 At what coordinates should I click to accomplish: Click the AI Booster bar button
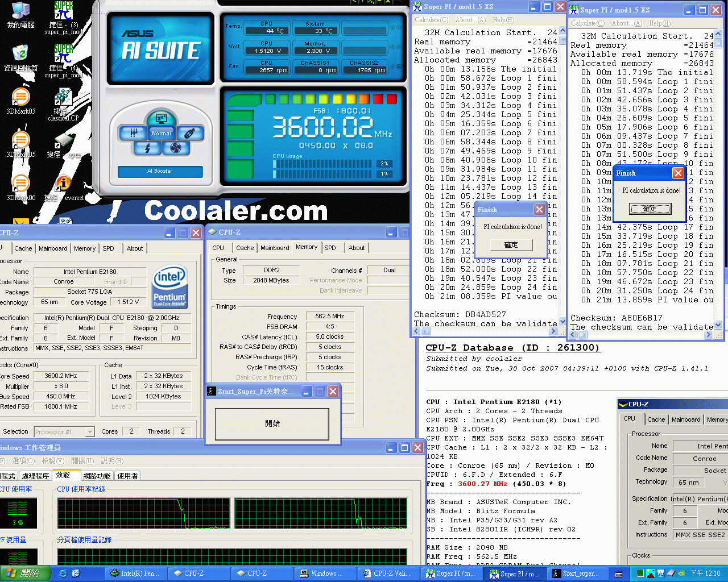(x=160, y=171)
